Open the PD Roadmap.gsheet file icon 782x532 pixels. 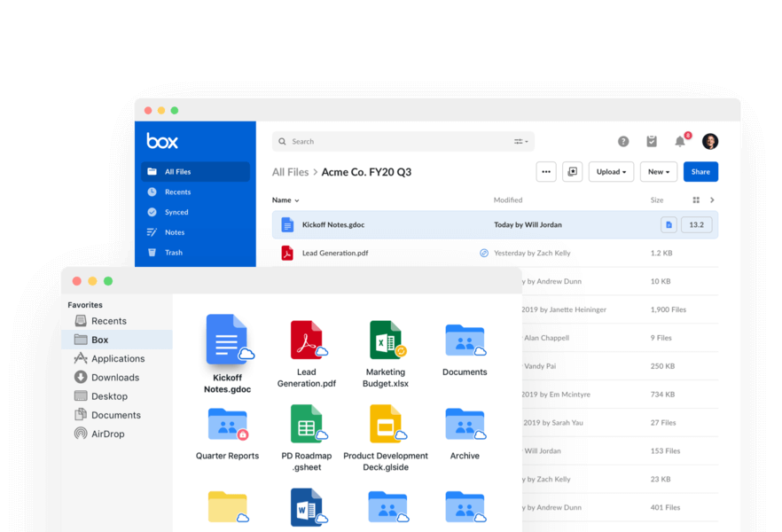pos(307,425)
